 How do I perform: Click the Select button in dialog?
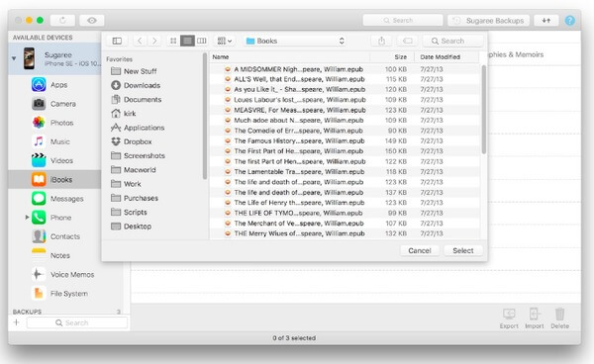point(463,250)
